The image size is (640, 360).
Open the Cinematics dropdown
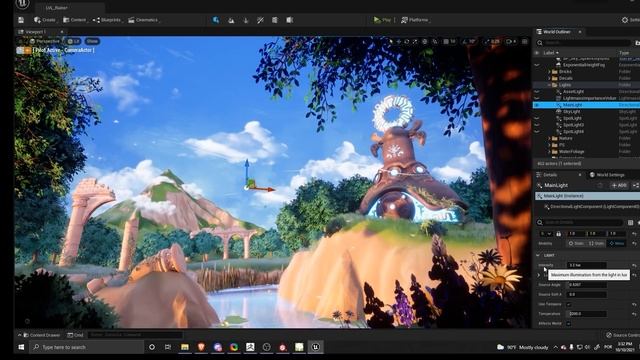click(144, 20)
